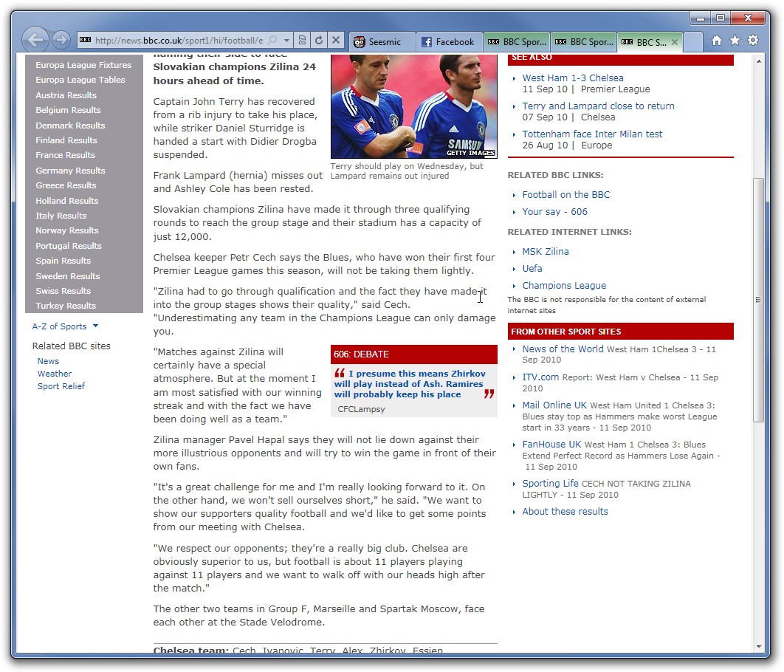Visit Football on the BBC link
Viewport: 784px width, 672px height.
point(566,194)
